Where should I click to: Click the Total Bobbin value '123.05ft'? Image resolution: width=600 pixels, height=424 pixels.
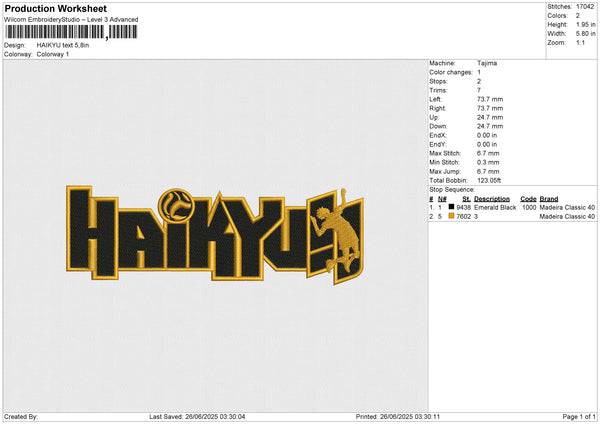click(489, 180)
